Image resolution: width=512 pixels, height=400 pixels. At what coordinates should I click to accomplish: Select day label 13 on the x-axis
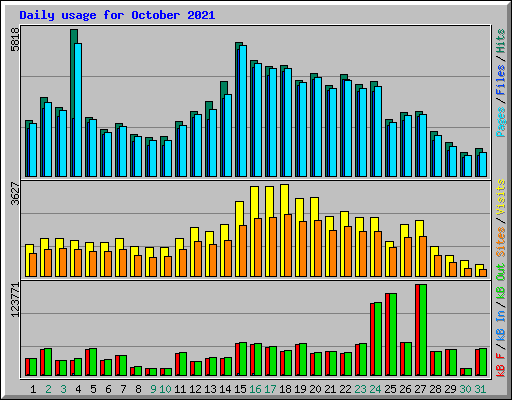coord(210,389)
